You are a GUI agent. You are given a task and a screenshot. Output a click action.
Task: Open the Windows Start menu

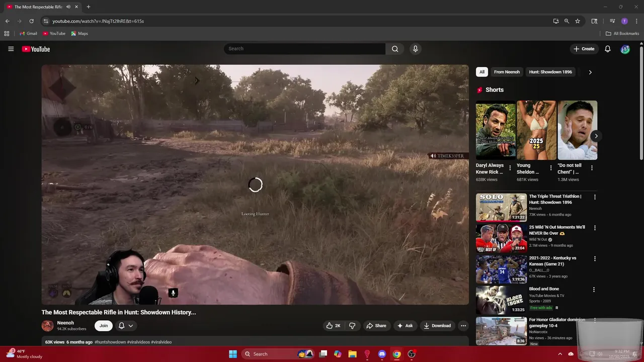click(x=233, y=354)
